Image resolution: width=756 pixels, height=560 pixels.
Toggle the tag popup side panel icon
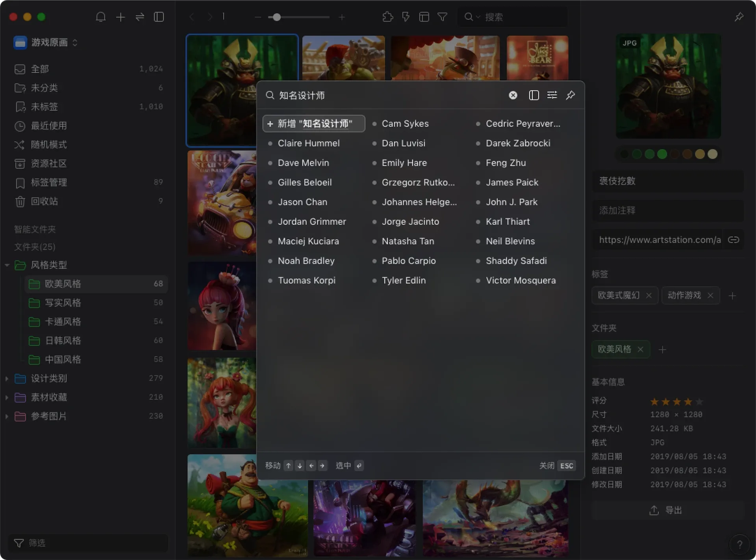point(534,95)
